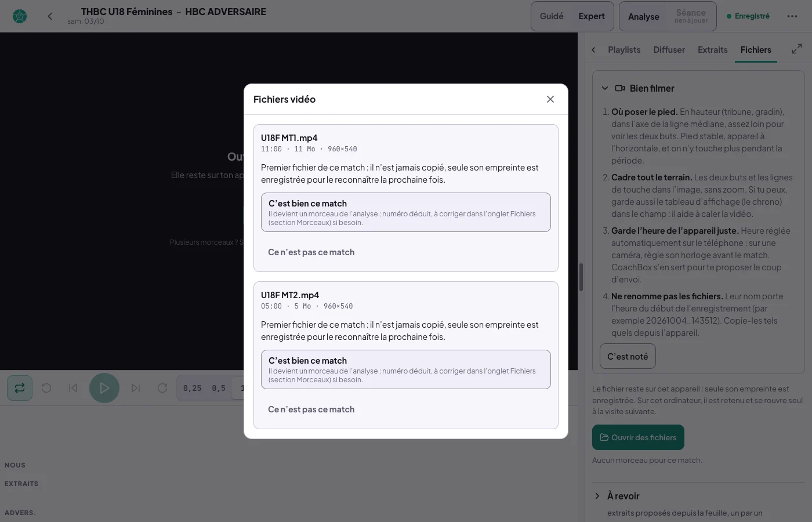Click the EXTRAITS timeline row label

coord(21,484)
